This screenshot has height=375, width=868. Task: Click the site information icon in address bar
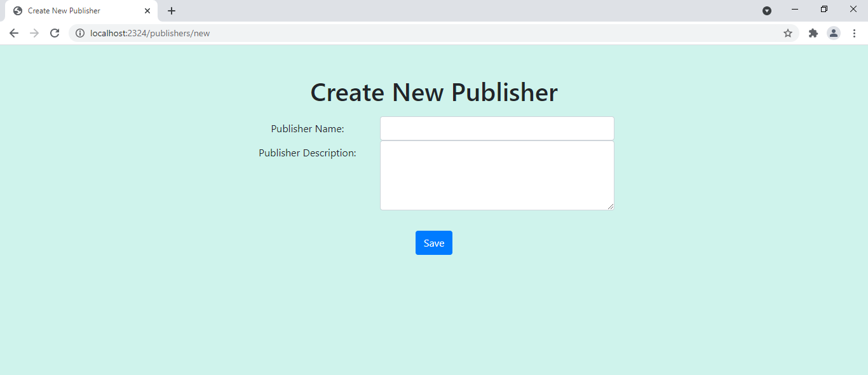80,33
